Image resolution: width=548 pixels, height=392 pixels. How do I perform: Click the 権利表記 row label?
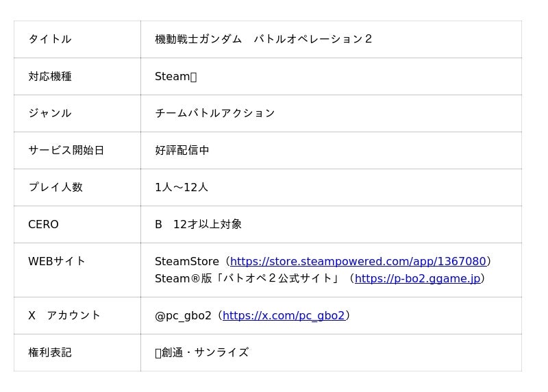[49, 352]
